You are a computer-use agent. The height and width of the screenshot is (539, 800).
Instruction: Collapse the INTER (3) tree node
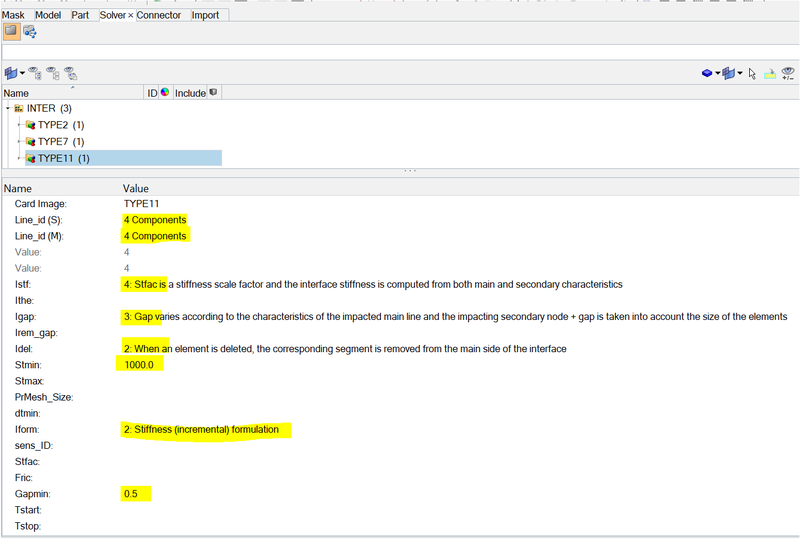[x=8, y=108]
